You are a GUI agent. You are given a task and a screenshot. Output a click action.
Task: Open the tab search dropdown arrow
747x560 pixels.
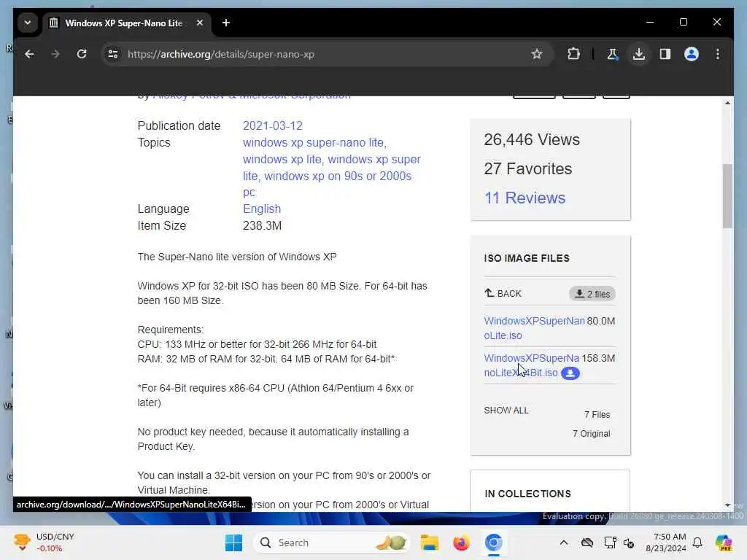coord(28,23)
